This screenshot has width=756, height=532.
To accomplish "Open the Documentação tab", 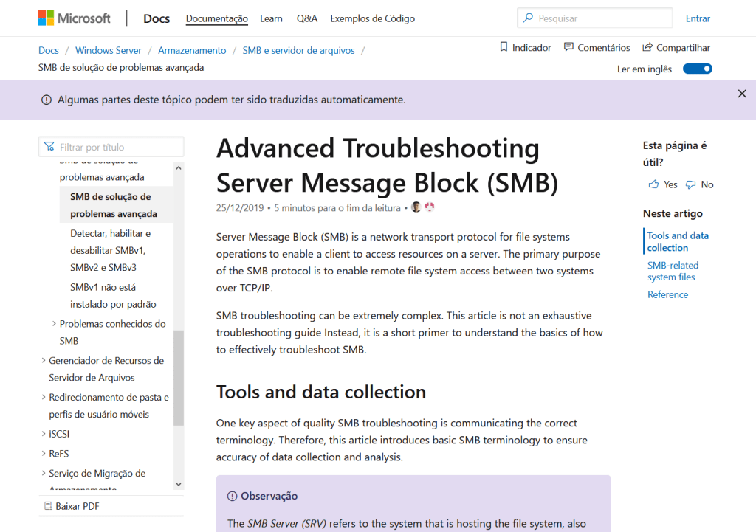I will tap(216, 18).
